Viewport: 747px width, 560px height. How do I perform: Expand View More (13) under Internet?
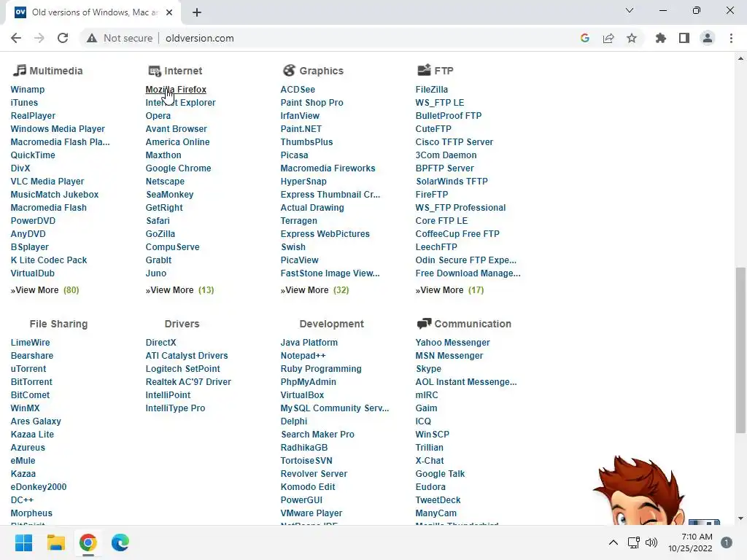tap(179, 290)
